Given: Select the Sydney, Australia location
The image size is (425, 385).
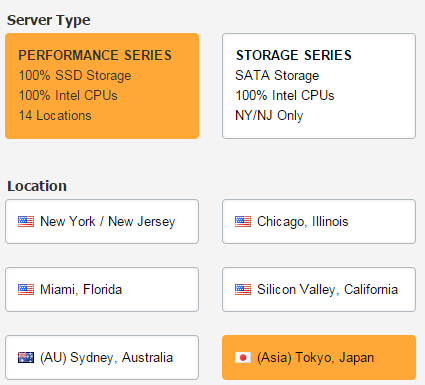Looking at the screenshot, I should [x=102, y=357].
